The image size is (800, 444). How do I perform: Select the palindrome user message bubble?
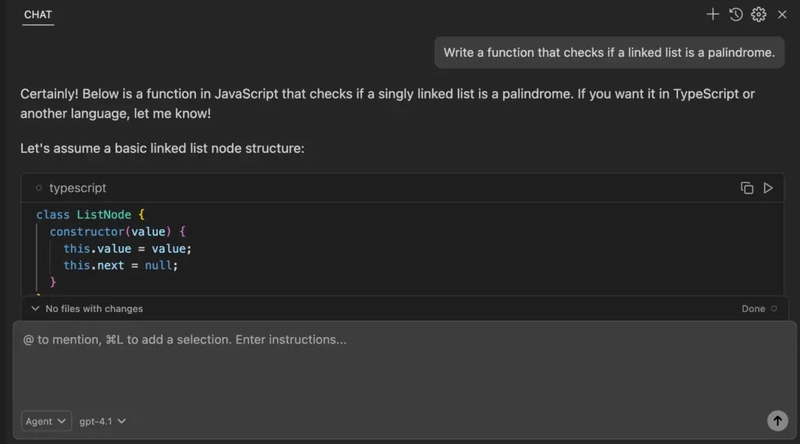[609, 53]
